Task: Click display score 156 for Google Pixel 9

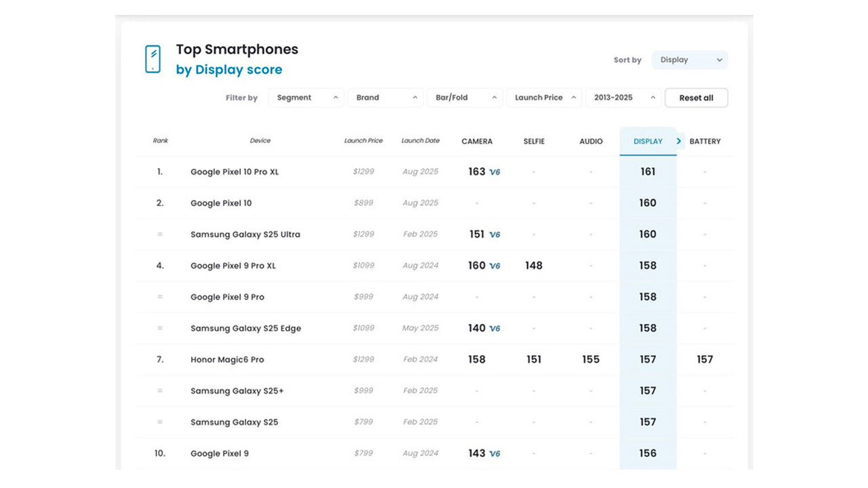Action: pyautogui.click(x=648, y=453)
